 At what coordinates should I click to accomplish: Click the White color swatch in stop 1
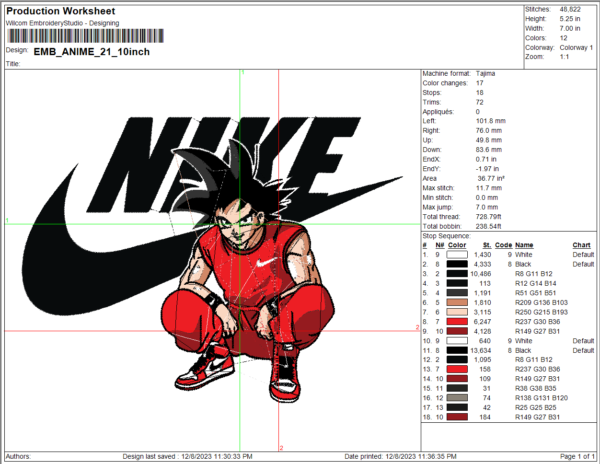pyautogui.click(x=457, y=255)
